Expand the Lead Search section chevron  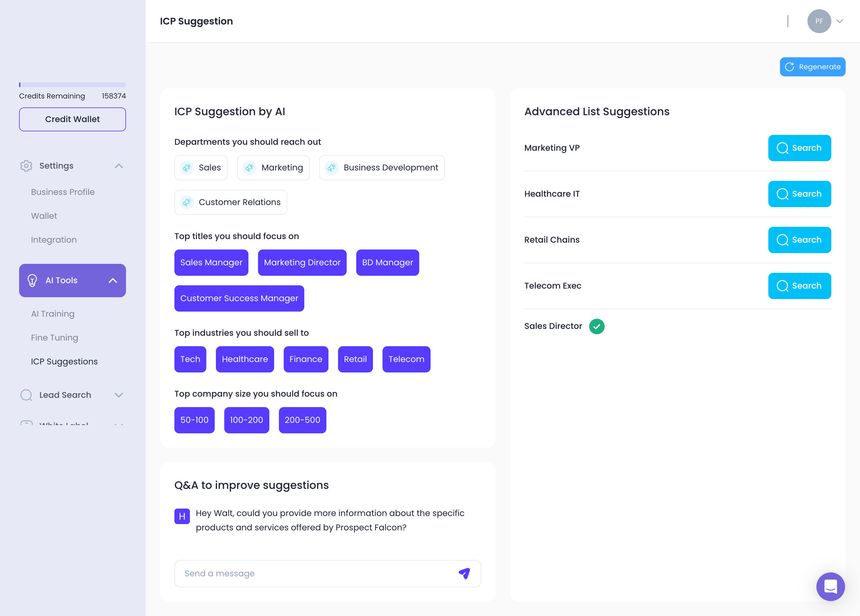[119, 395]
